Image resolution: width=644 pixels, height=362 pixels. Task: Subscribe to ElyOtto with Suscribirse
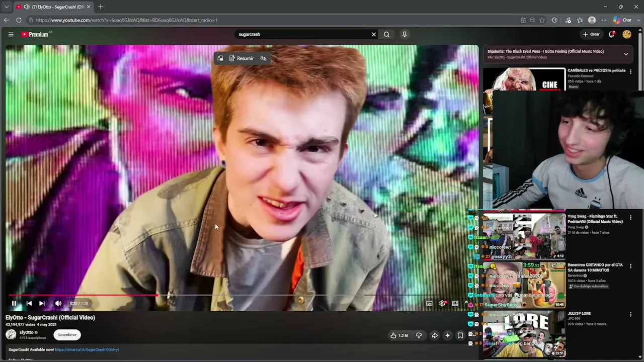tap(67, 335)
